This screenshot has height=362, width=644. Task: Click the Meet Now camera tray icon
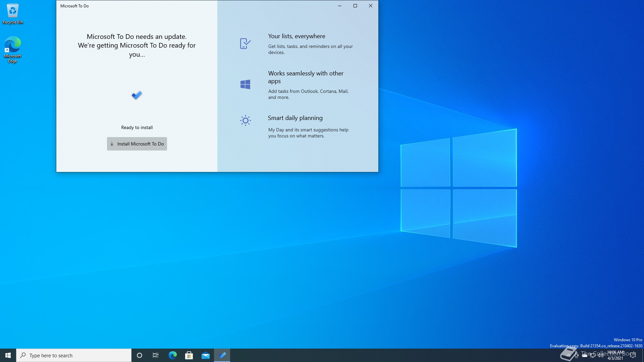tap(577, 355)
